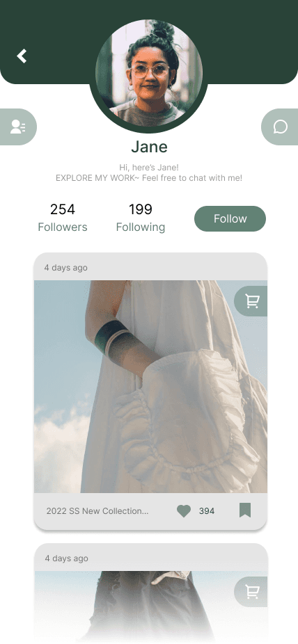
Task: Tap the shopping cart on first post
Action: [x=251, y=301]
